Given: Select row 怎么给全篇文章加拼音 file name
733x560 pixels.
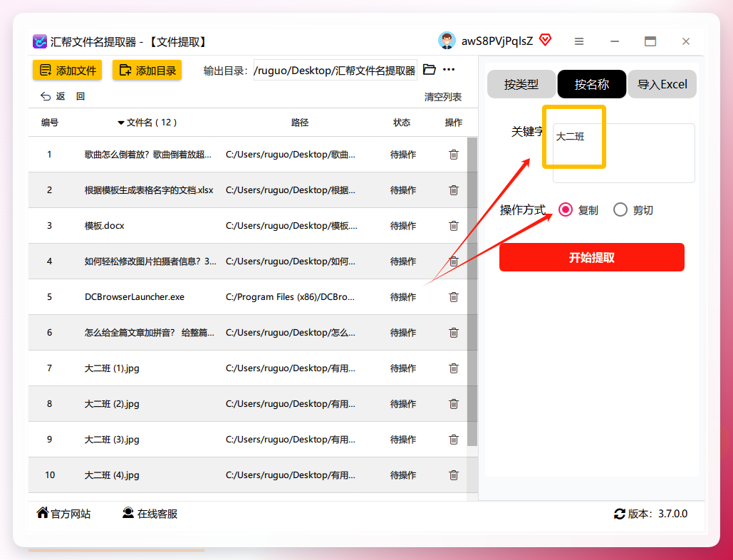Looking at the screenshot, I should (x=149, y=333).
